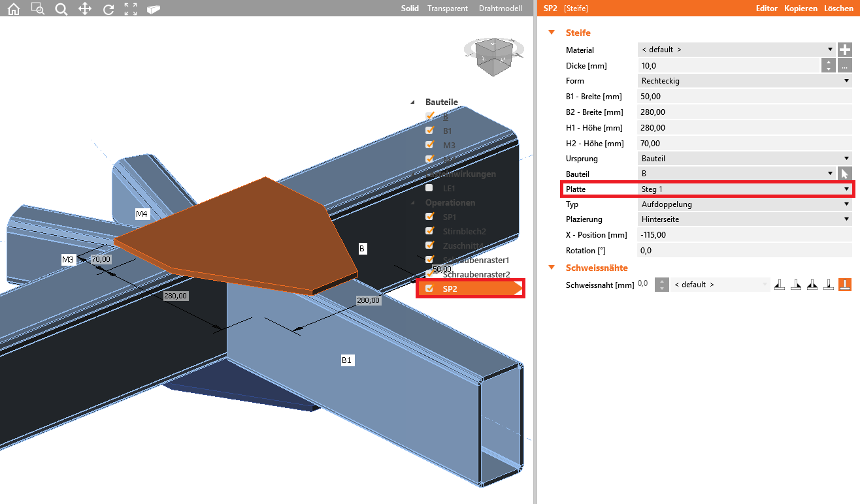
Task: Click the X - Position field -115,00
Action: click(x=744, y=235)
